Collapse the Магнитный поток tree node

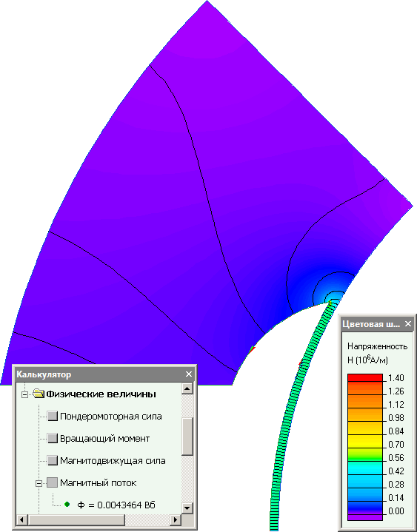click(39, 483)
